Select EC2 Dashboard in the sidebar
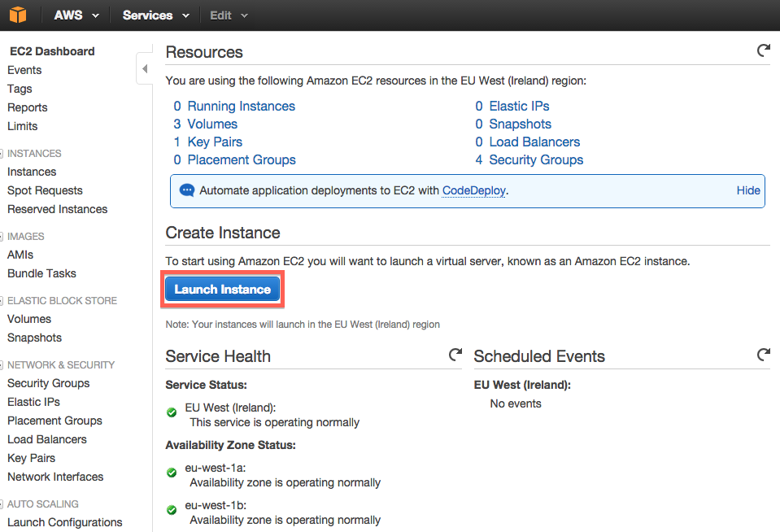 (x=52, y=51)
